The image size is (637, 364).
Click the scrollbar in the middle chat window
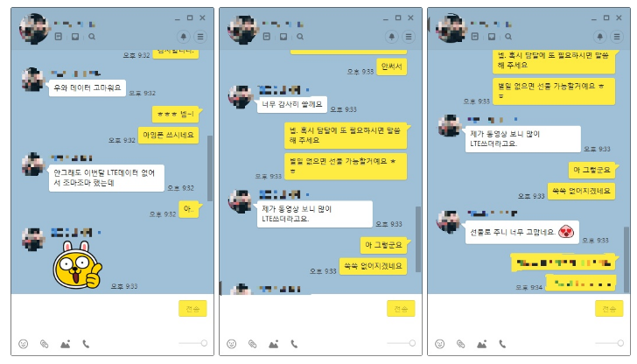pyautogui.click(x=418, y=239)
